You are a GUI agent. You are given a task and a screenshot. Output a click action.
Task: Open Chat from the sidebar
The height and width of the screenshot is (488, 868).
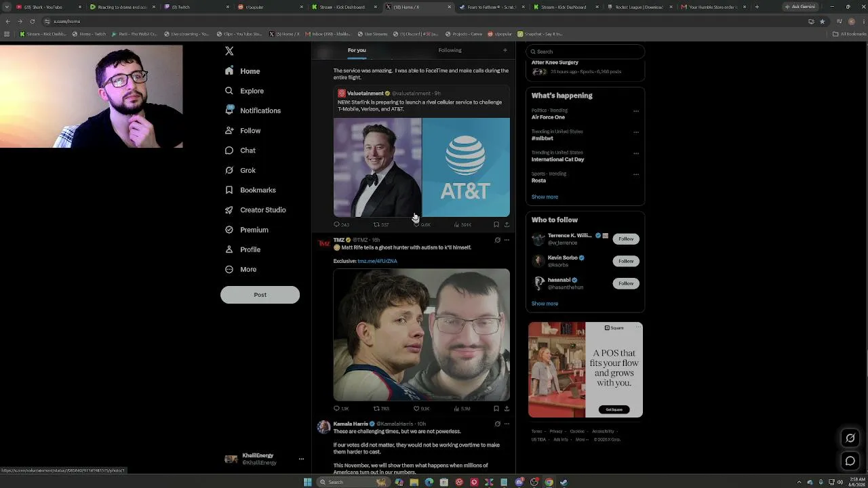[240, 150]
